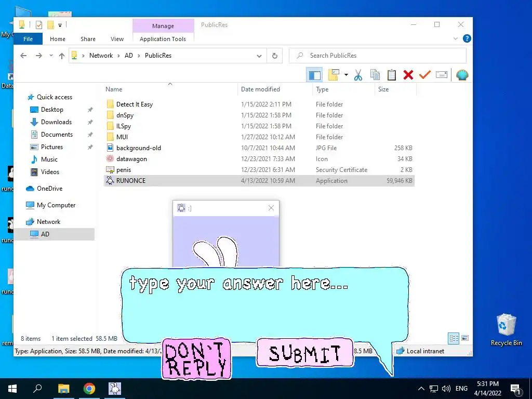Open the address bar history dropdown

pos(259,56)
